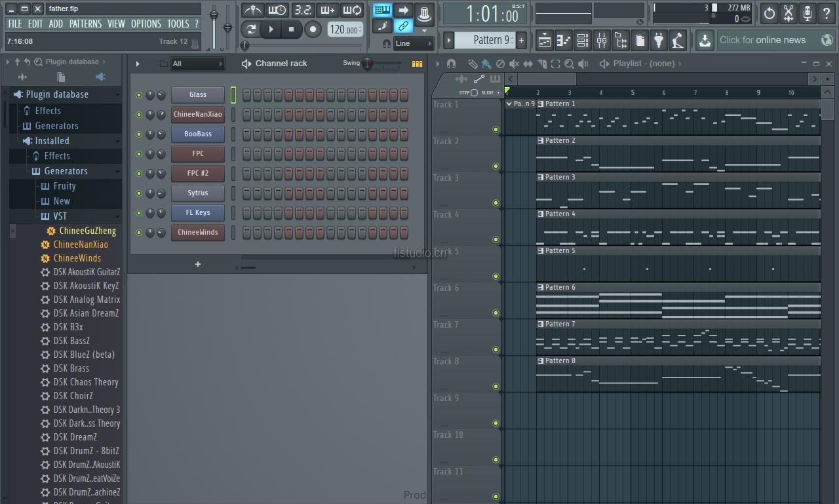
Task: Click the Play button in transport
Action: pyautogui.click(x=271, y=29)
